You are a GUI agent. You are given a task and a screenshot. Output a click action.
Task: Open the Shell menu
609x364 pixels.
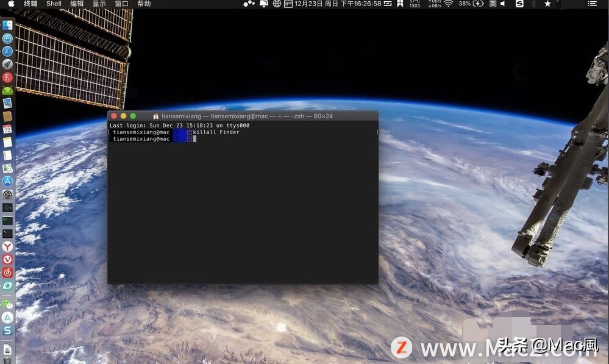click(x=54, y=4)
